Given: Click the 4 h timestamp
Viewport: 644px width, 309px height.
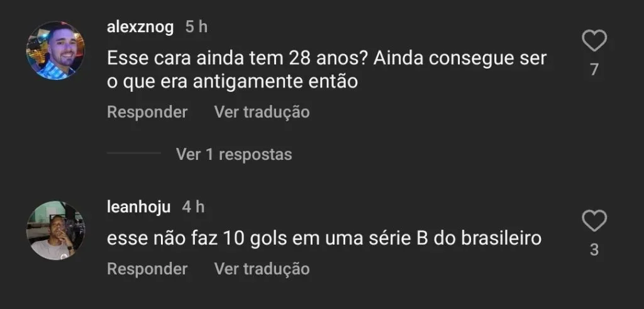Looking at the screenshot, I should [x=193, y=206].
